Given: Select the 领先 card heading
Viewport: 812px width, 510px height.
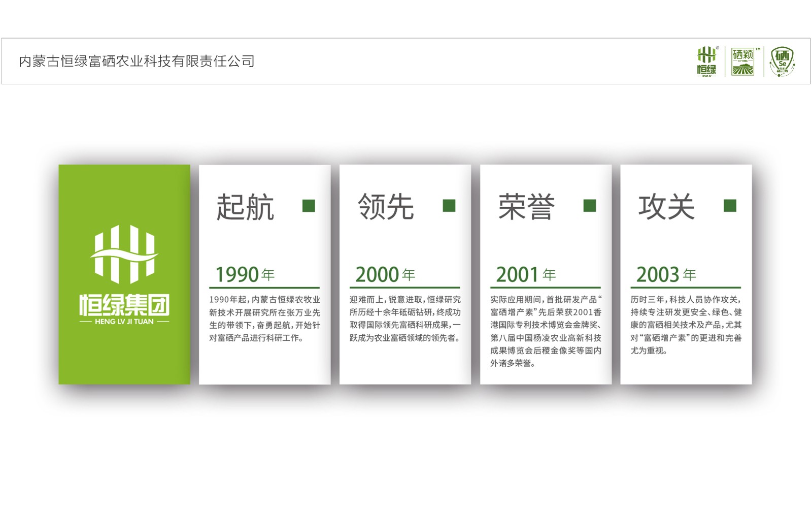Looking at the screenshot, I should click(386, 207).
